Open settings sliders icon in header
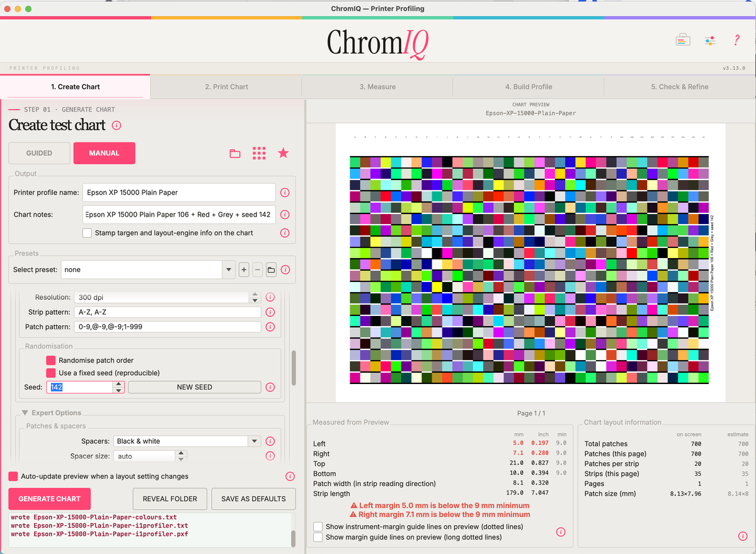Viewport: 756px width, 554px height. 710,40
